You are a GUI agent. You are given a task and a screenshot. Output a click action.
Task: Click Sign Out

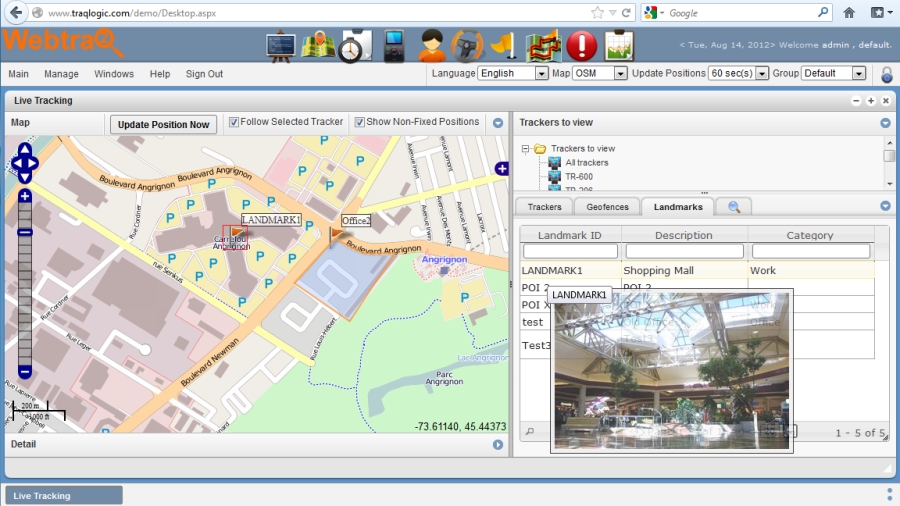pyautogui.click(x=204, y=74)
